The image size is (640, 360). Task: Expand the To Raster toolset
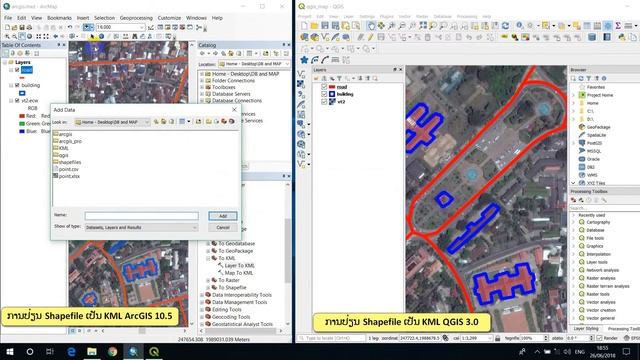pyautogui.click(x=208, y=280)
